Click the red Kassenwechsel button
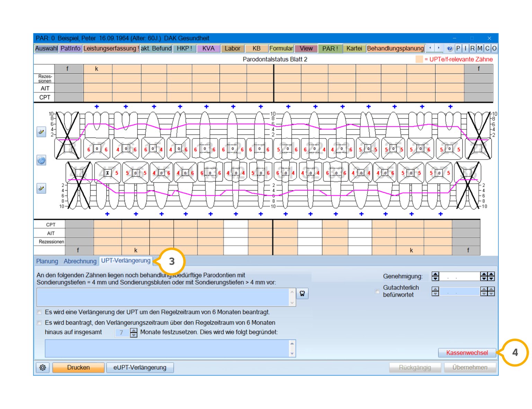The height and width of the screenshot is (409, 532). [467, 353]
